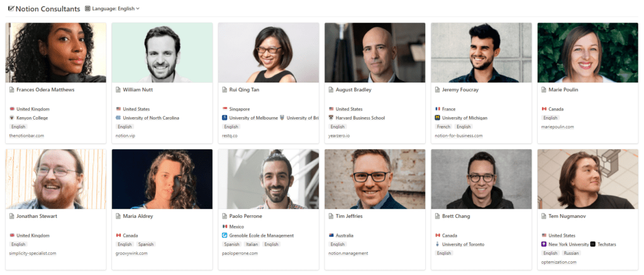The image size is (644, 275).
Task: Click the page icon next to Tim Jeffries
Action: (331, 216)
